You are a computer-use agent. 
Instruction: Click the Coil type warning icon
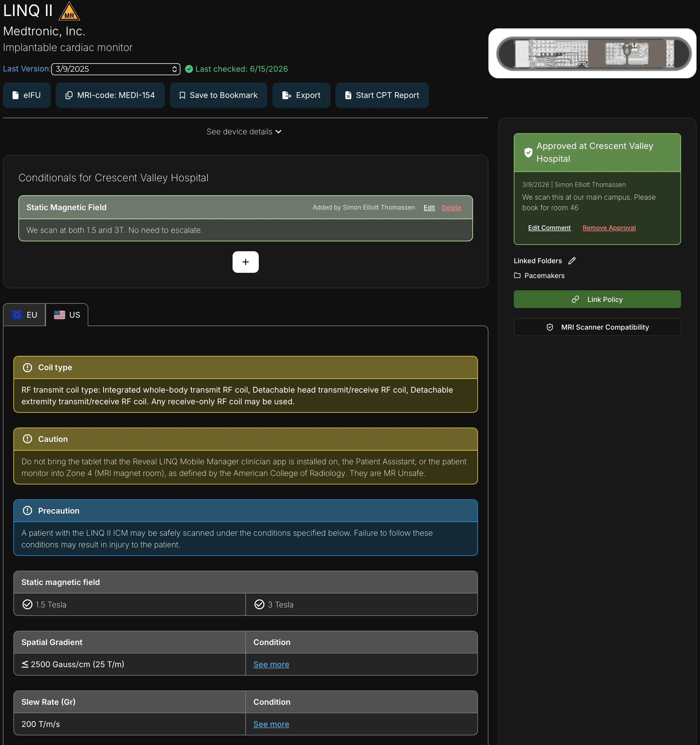point(27,368)
